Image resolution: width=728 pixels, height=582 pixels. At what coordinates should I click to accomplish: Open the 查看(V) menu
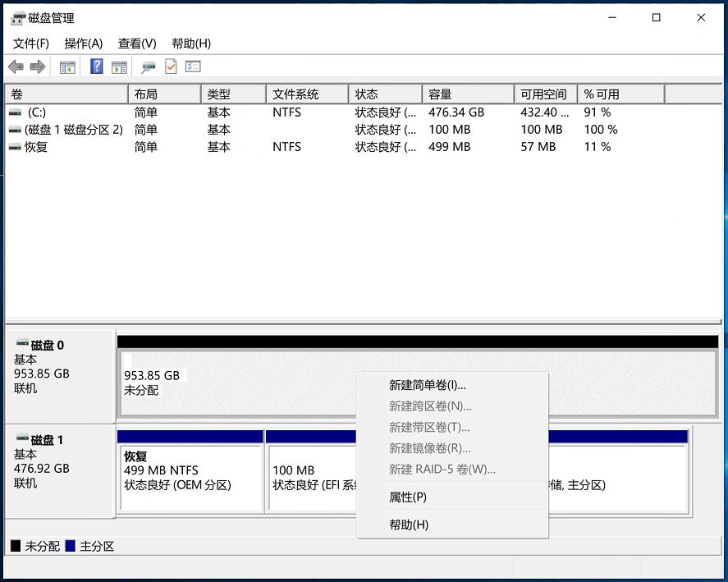coord(136,44)
